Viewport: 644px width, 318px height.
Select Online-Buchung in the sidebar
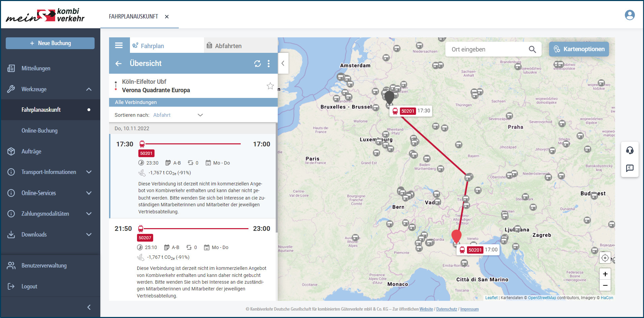(39, 131)
